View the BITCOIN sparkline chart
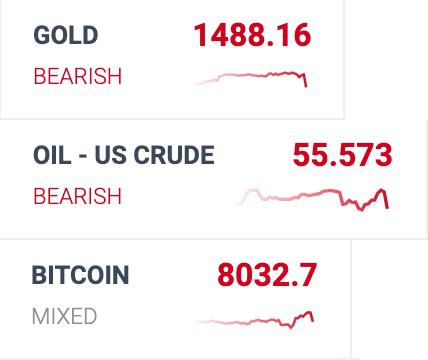This screenshot has width=428, height=360. tap(255, 320)
